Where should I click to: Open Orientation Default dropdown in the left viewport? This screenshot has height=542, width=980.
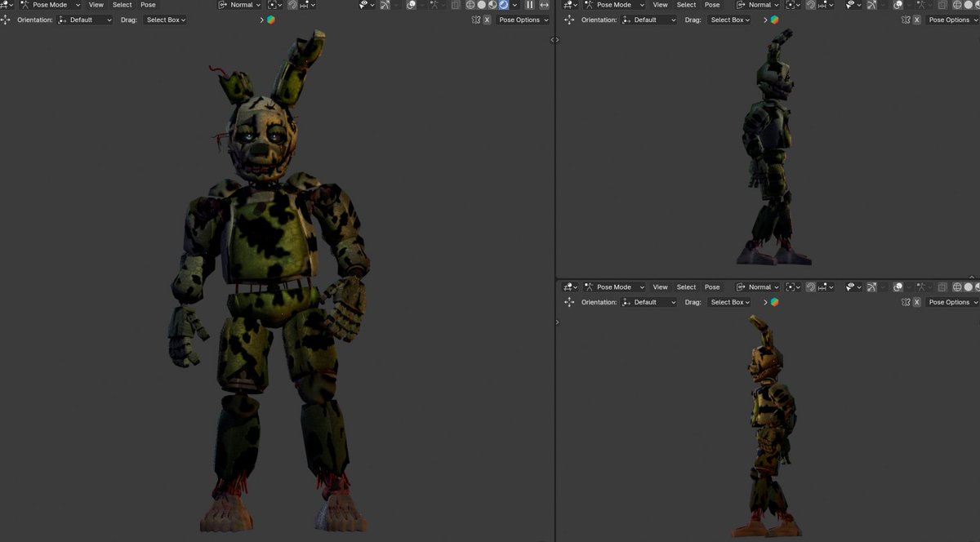click(x=85, y=20)
